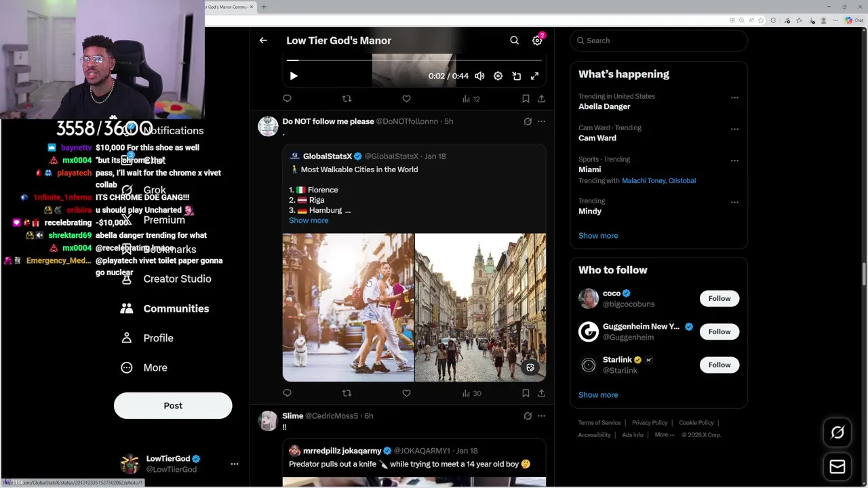Reply to the walkable cities post
The image size is (868, 488).
coord(287,393)
